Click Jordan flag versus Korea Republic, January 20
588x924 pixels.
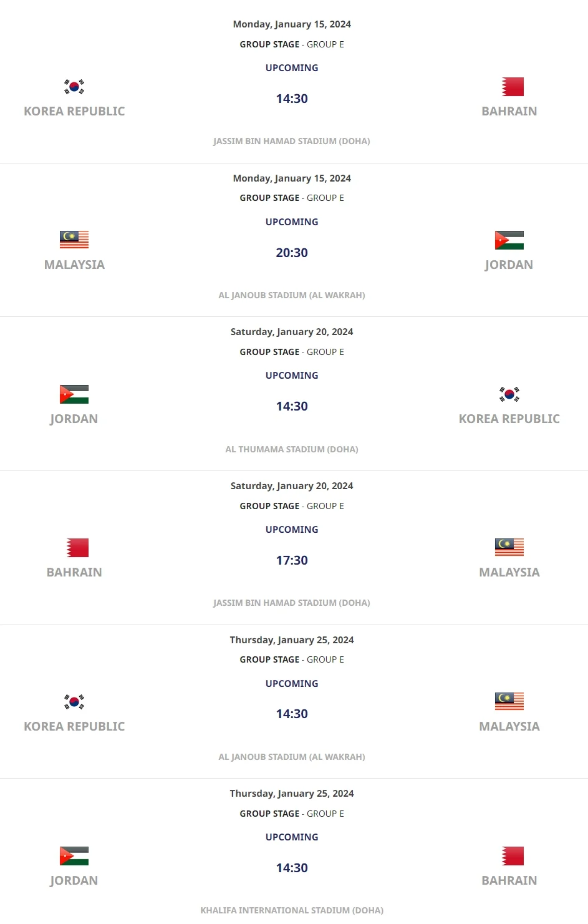(74, 394)
